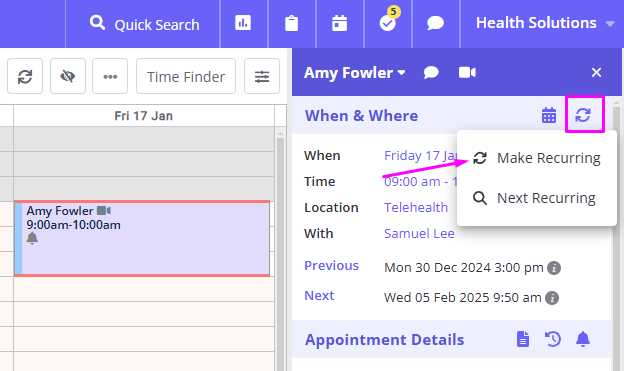Open the calendar icon in top navigation
The image size is (624, 371).
339,23
